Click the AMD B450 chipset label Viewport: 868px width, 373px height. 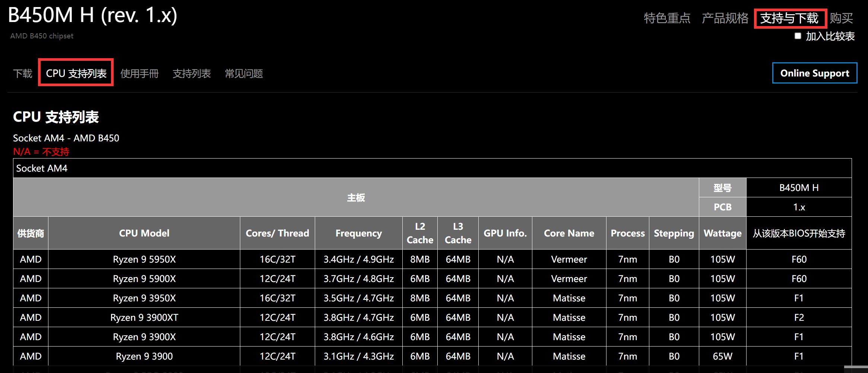pos(42,35)
